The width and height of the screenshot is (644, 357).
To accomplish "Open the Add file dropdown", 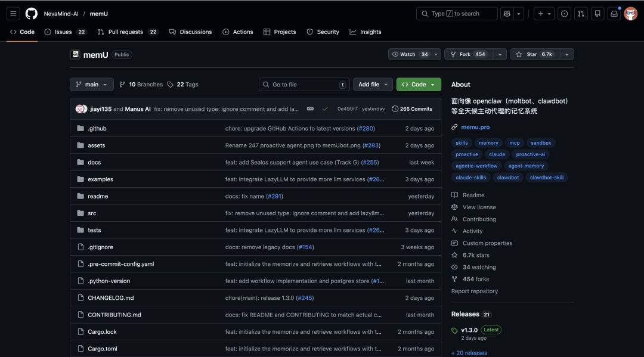I will pos(373,84).
